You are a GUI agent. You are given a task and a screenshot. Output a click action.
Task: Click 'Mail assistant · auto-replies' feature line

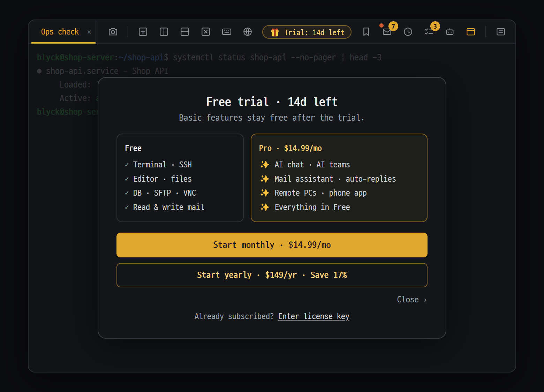335,179
